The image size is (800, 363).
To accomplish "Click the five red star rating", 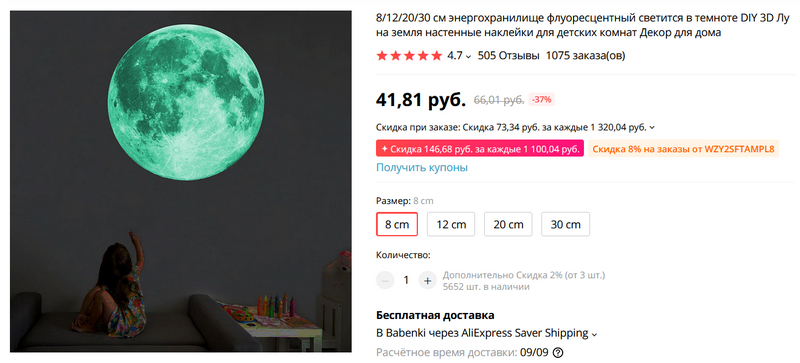I will (409, 56).
